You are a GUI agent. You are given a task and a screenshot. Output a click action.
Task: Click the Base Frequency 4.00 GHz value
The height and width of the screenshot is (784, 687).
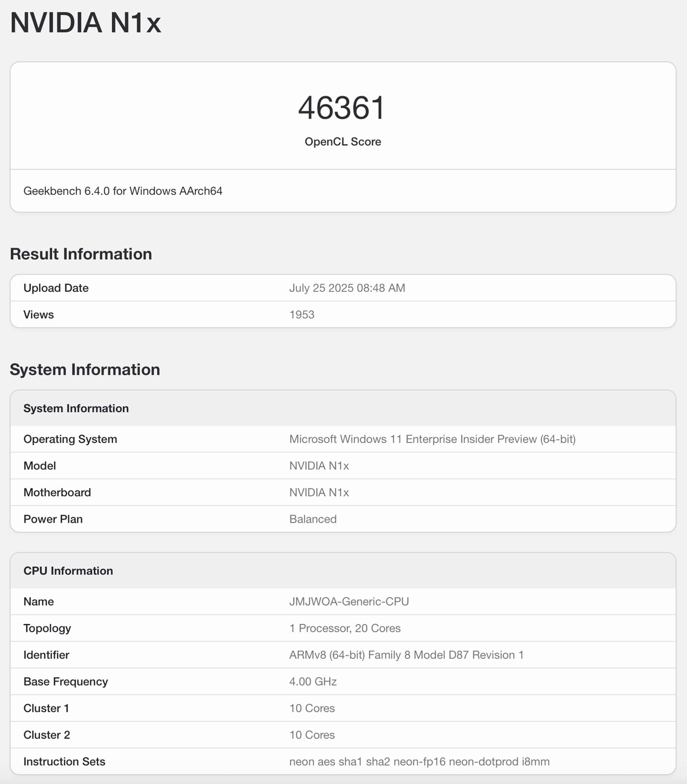point(312,682)
